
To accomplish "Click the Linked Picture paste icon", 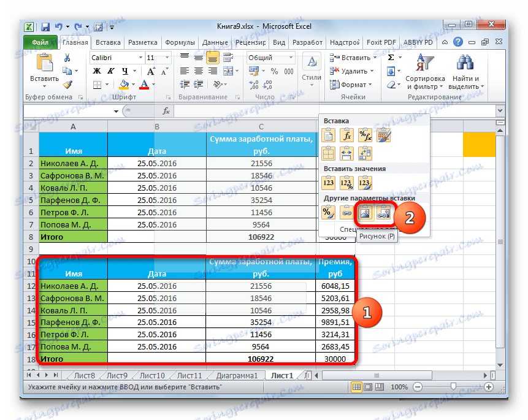I will [x=383, y=213].
